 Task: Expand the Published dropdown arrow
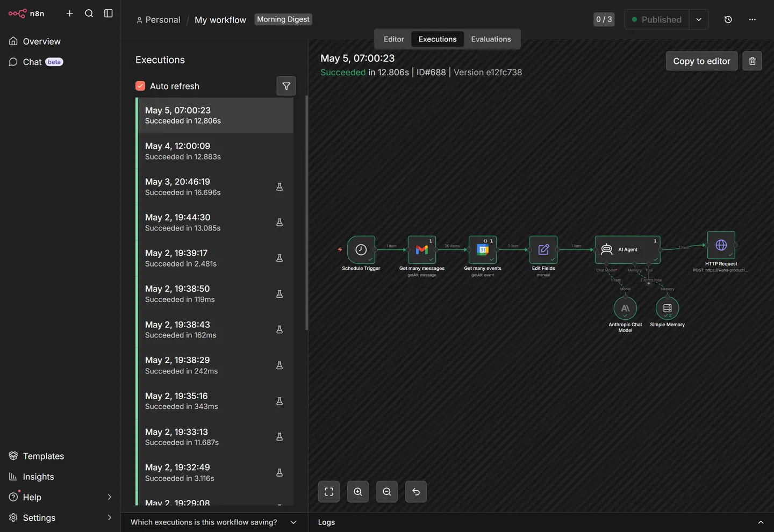click(x=699, y=19)
